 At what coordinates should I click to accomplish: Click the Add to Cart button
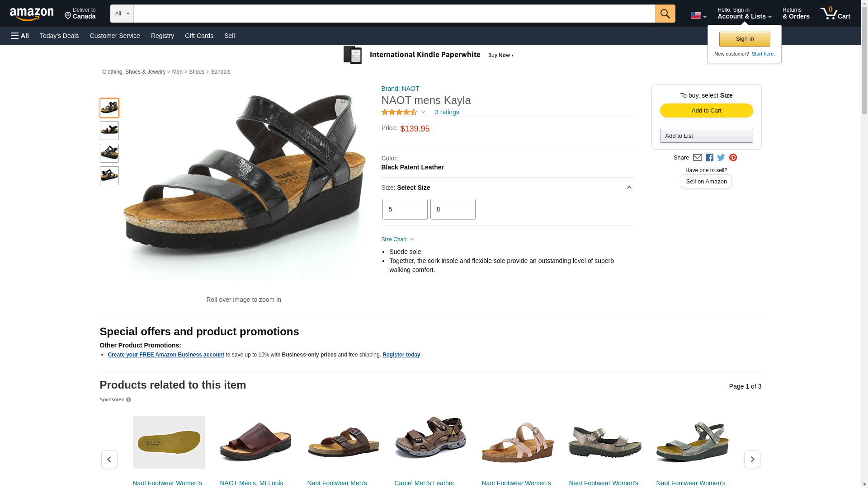706,111
